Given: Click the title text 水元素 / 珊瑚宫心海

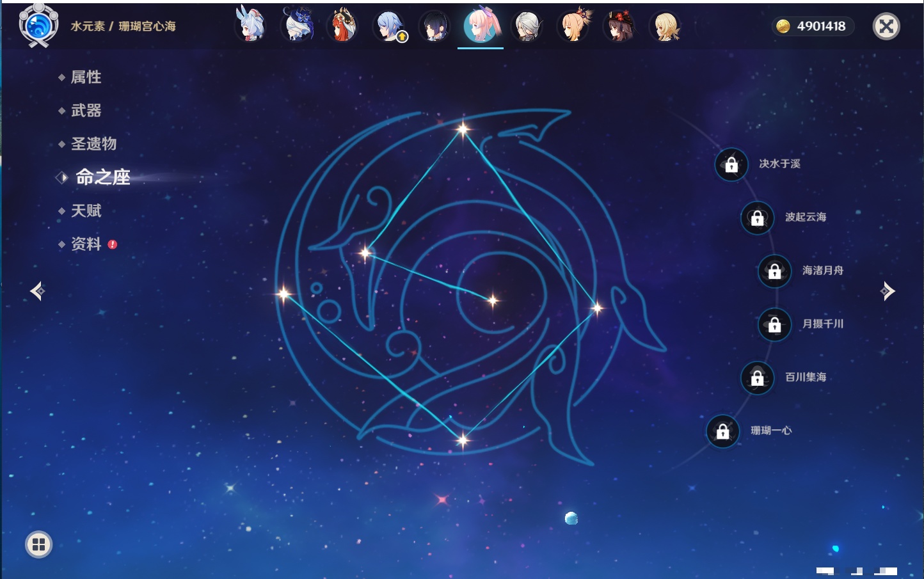Looking at the screenshot, I should (123, 26).
